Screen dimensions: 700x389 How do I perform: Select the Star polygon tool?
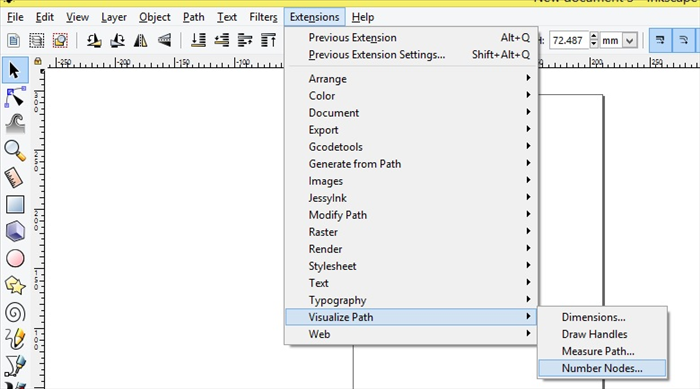(x=15, y=285)
